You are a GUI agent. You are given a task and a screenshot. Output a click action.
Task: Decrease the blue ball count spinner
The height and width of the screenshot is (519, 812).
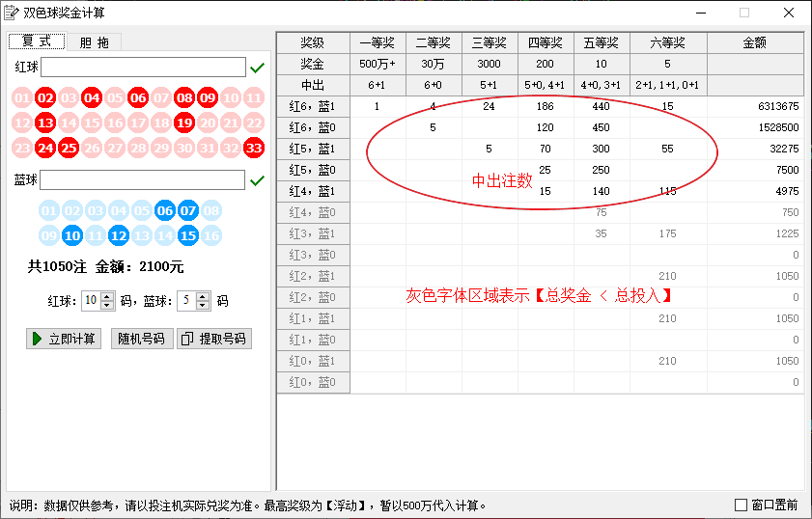[203, 305]
